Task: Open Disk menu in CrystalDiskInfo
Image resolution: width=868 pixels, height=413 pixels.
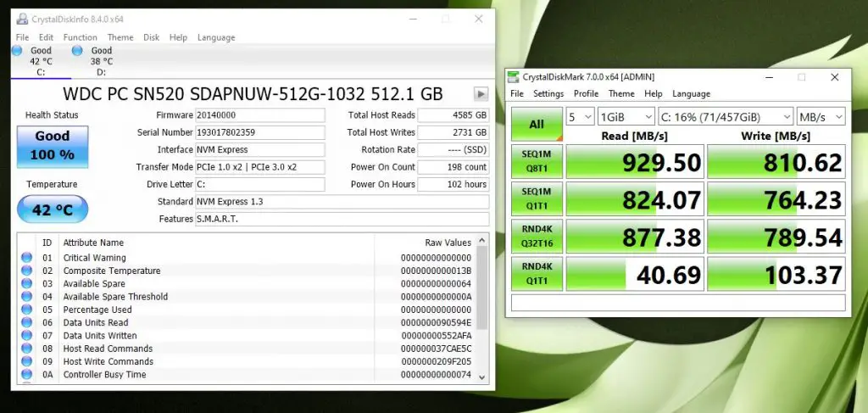Action: [x=151, y=37]
